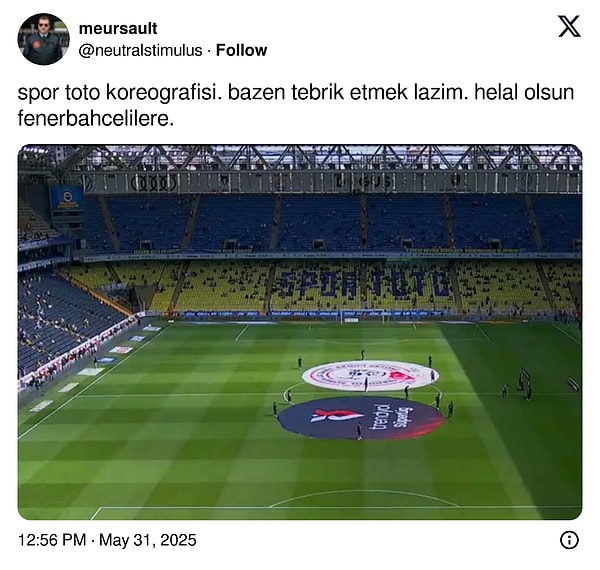Open meursault's round profile avatar
This screenshot has height=570, width=600.
point(43,39)
